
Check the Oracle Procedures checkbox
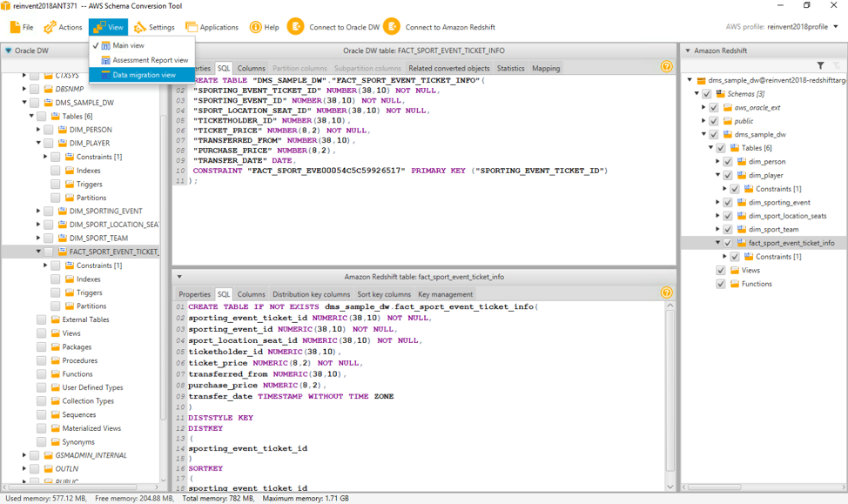tap(41, 360)
